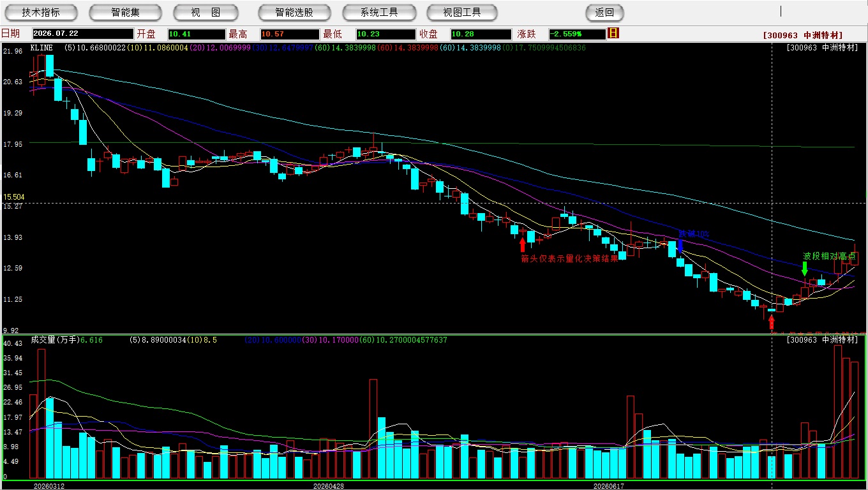Viewport: 868px width, 490px height.
Task: Click the blue arrow marked 跌破10%
Action: click(x=680, y=246)
